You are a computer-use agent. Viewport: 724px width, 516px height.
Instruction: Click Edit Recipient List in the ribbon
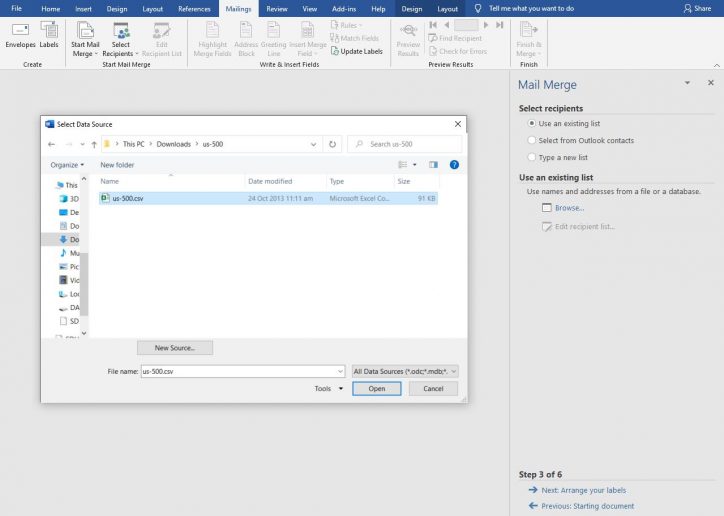coord(162,40)
